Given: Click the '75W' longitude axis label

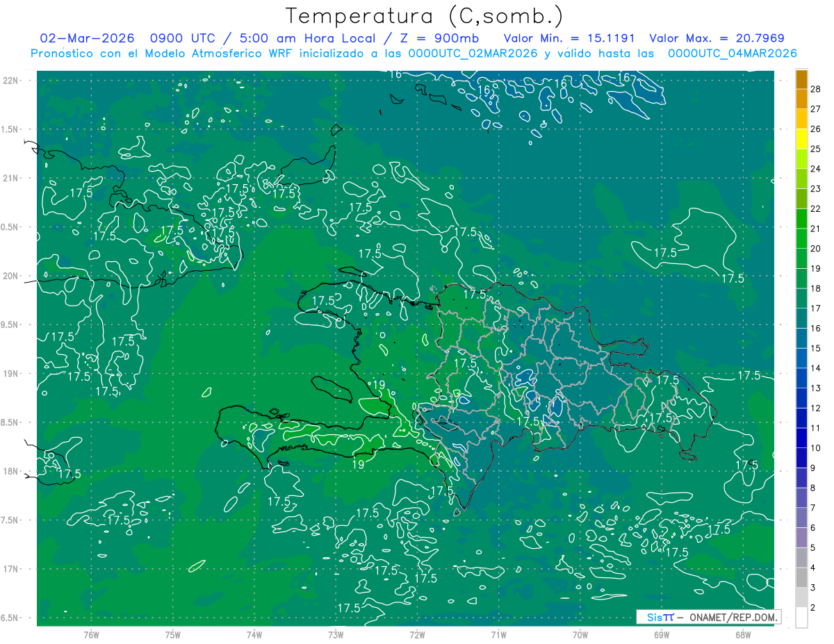Looking at the screenshot, I should (173, 635).
